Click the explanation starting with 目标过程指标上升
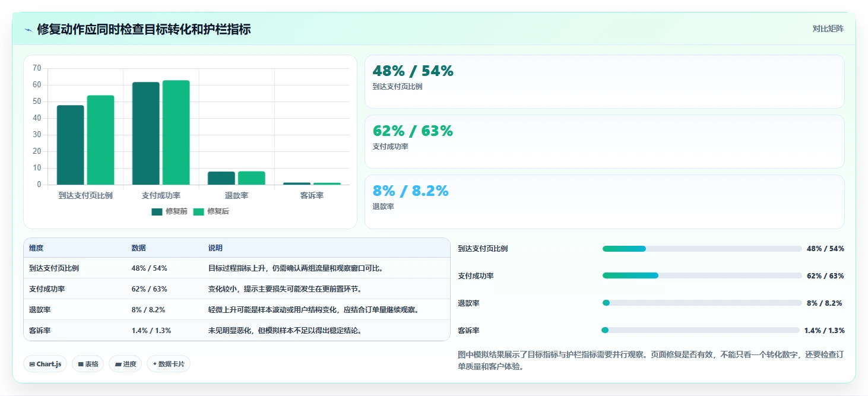 [296, 268]
